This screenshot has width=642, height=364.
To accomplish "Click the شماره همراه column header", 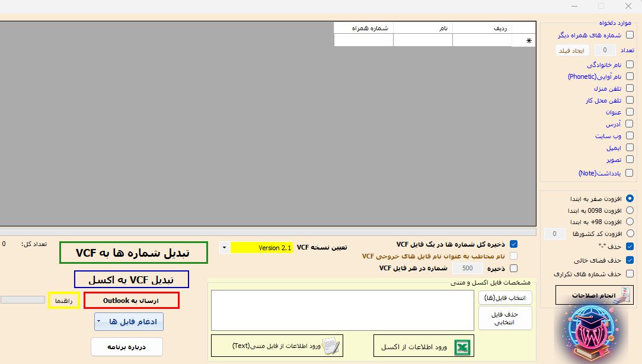I will pos(363,28).
